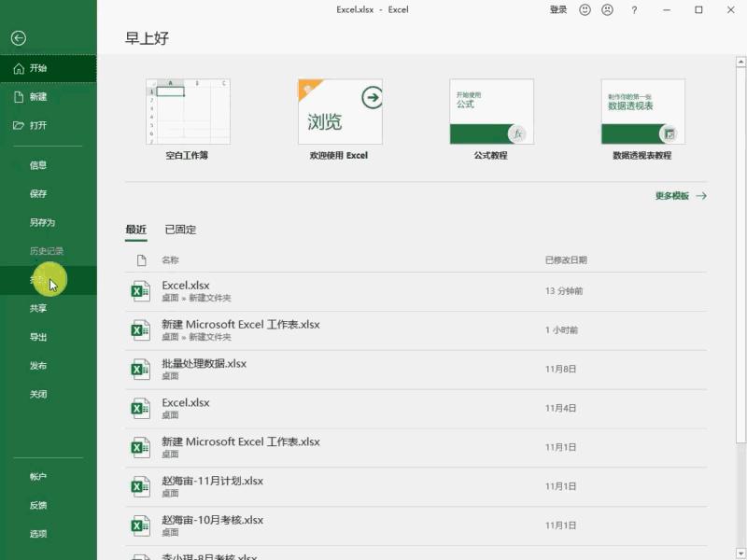
Task: Open the 新建 sidebar entry
Action: point(37,97)
